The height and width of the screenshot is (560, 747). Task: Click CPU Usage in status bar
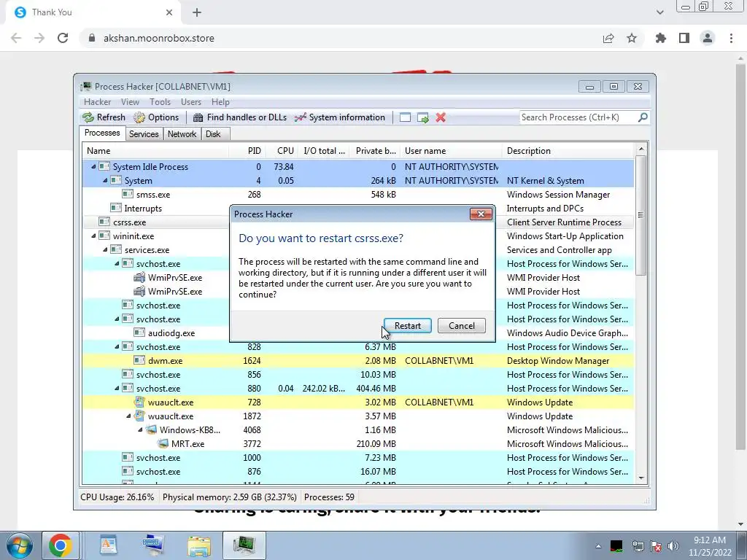pyautogui.click(x=117, y=497)
